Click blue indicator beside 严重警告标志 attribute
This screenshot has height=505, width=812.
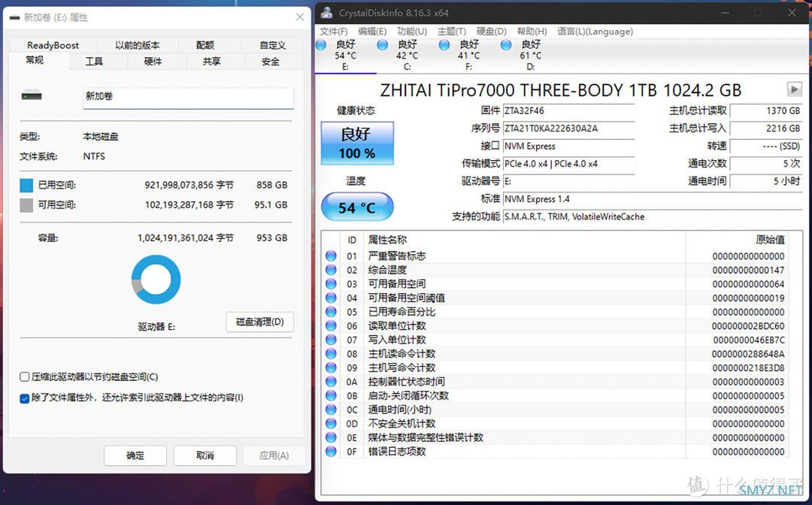click(331, 256)
